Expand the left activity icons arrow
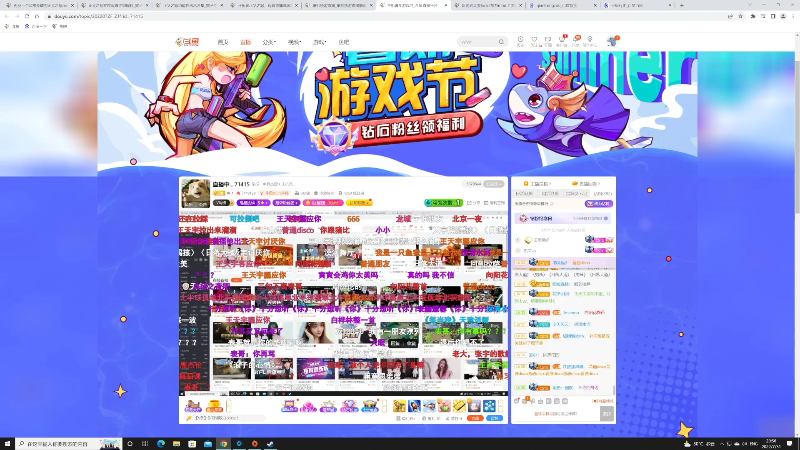Image resolution: width=800 pixels, height=450 pixels. pyautogui.click(x=229, y=406)
